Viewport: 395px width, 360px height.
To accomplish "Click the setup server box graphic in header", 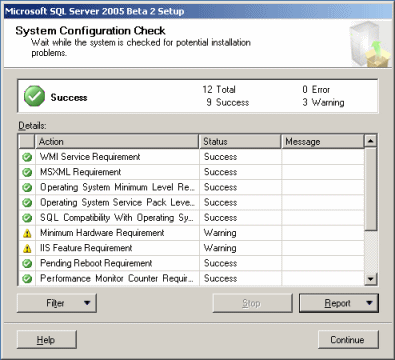I will click(x=369, y=44).
